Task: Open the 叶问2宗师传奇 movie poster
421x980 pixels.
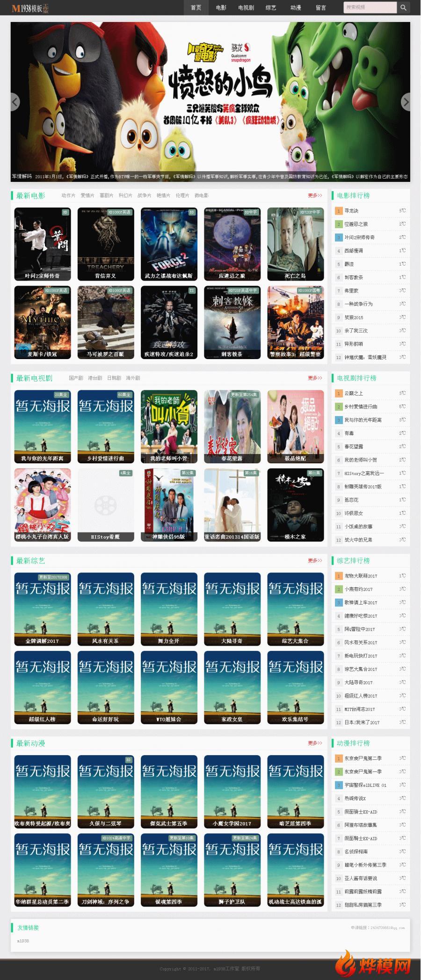Action: [x=43, y=244]
